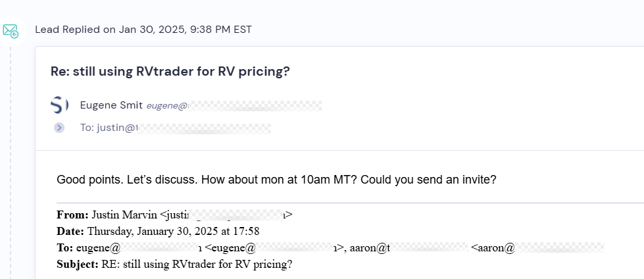Click the message body mentioning 10am MT
The width and height of the screenshot is (644, 279).
pos(276,180)
